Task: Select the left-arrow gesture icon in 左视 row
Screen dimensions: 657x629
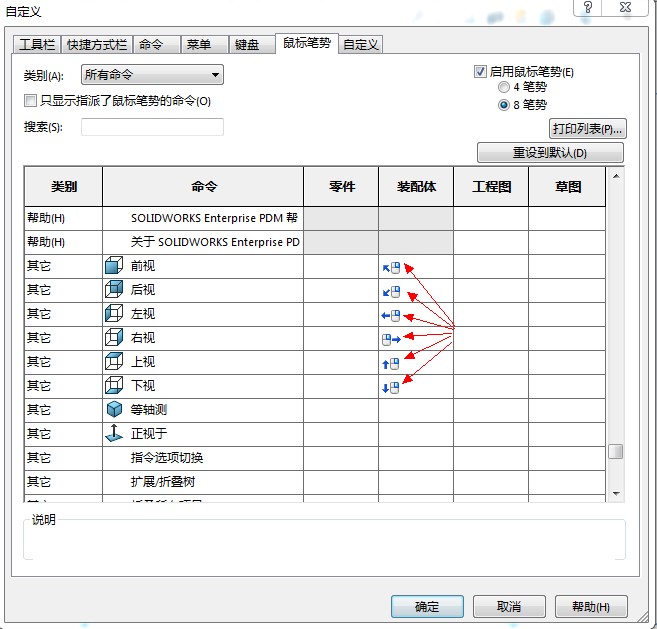Action: (391, 316)
